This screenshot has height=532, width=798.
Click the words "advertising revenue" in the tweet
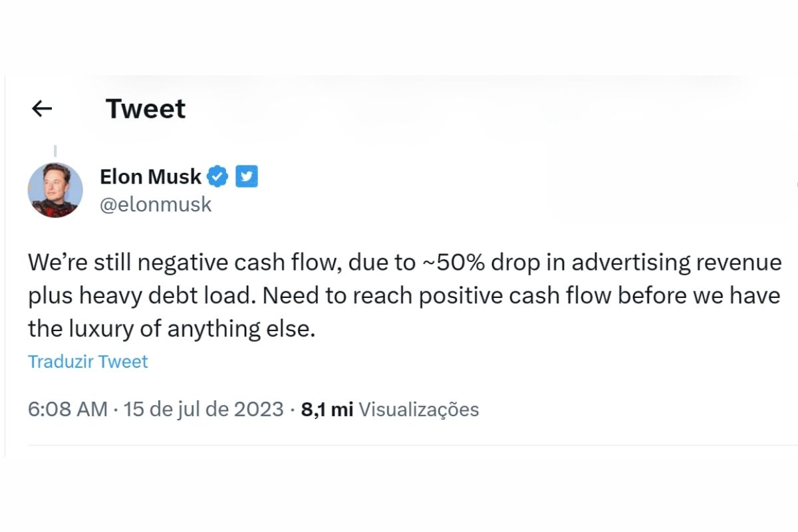point(676,263)
